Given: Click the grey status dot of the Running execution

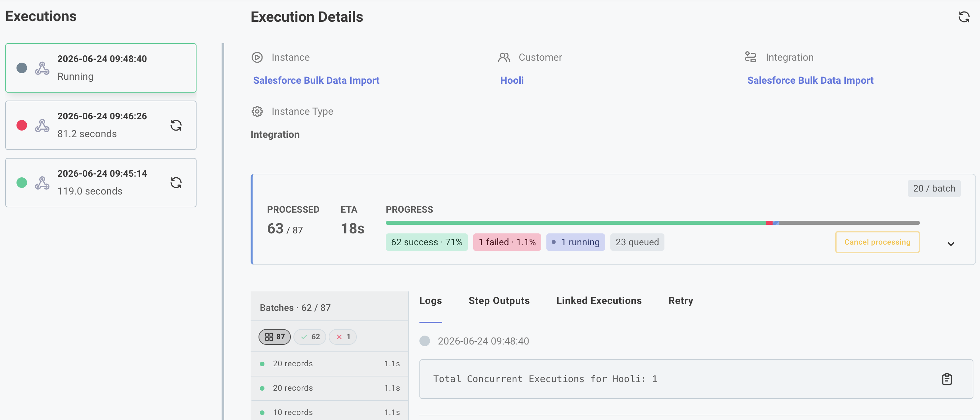Looking at the screenshot, I should pos(22,68).
